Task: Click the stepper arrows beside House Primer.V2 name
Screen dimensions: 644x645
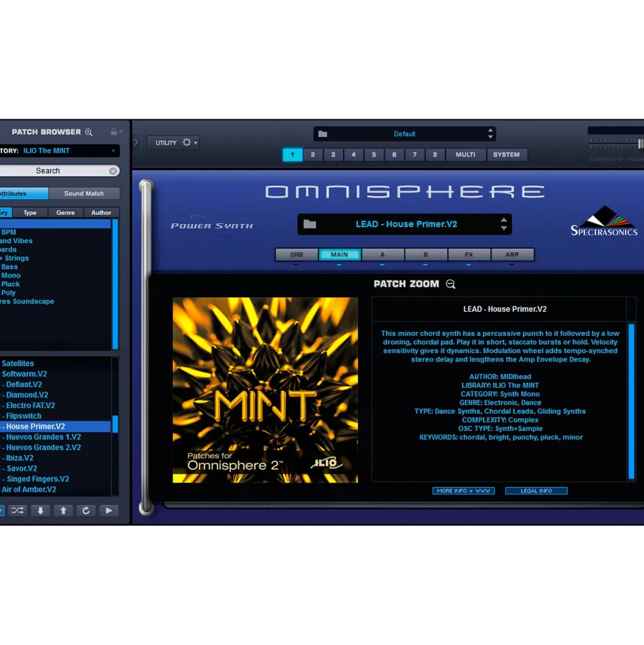Action: (x=504, y=224)
